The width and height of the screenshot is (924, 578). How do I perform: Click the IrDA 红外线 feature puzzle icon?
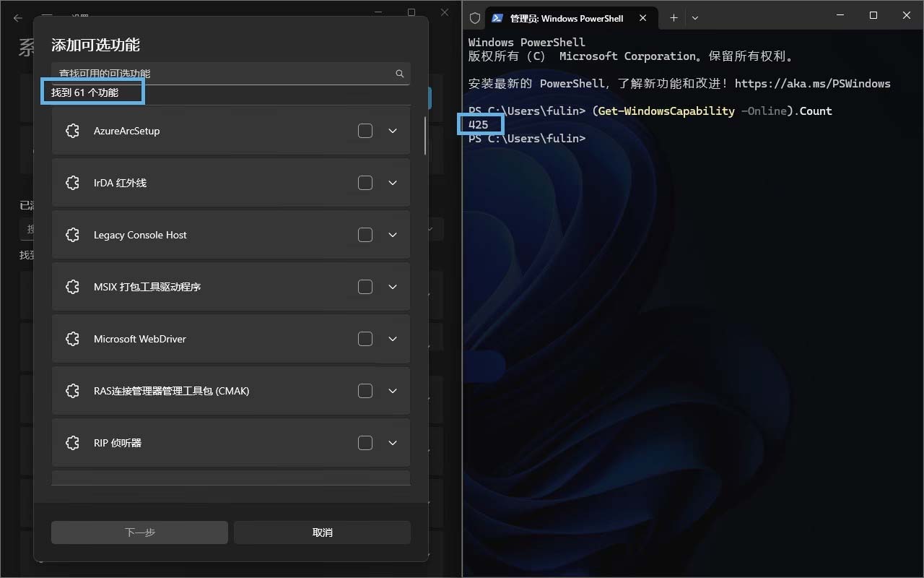tap(72, 183)
